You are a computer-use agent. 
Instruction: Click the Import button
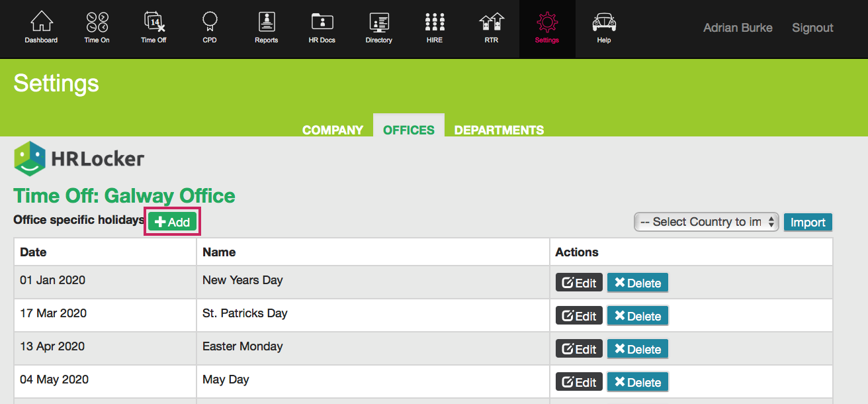click(x=808, y=222)
